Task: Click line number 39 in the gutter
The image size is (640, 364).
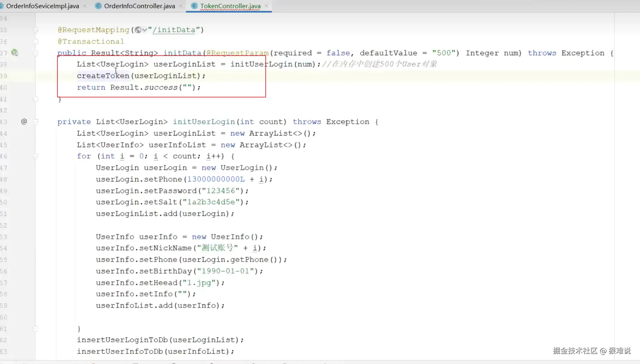Action: [x=4, y=76]
